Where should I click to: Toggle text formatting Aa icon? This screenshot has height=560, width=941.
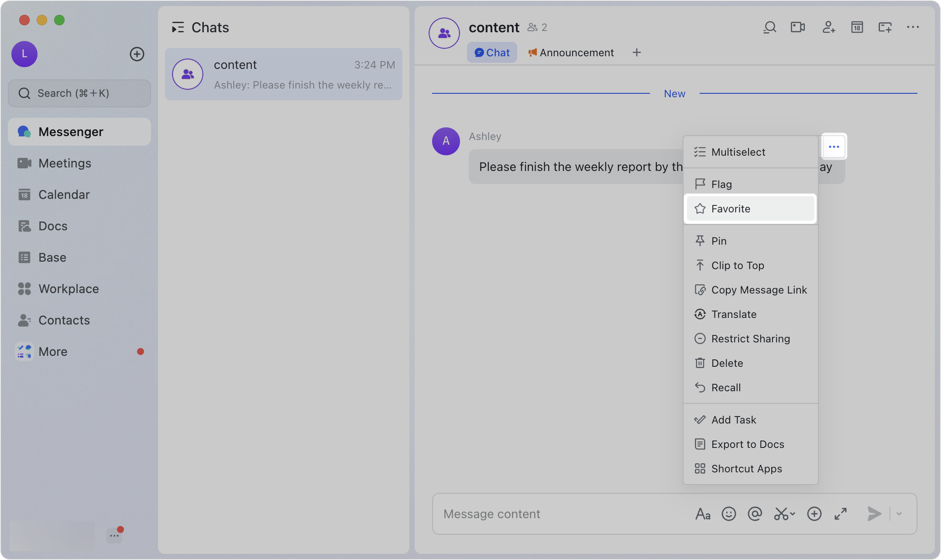[702, 514]
